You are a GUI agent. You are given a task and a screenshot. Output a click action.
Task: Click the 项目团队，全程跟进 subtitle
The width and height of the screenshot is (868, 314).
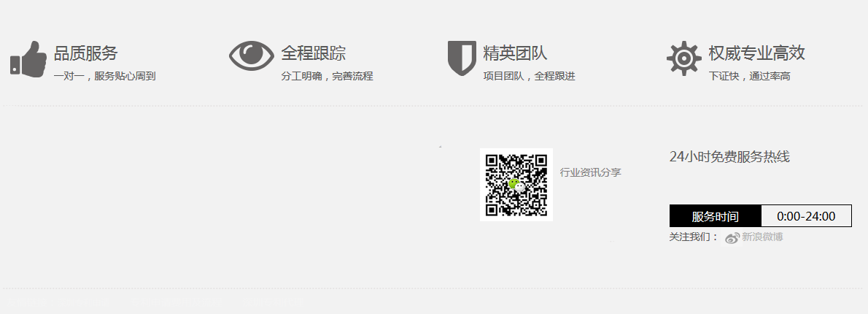[x=530, y=77]
